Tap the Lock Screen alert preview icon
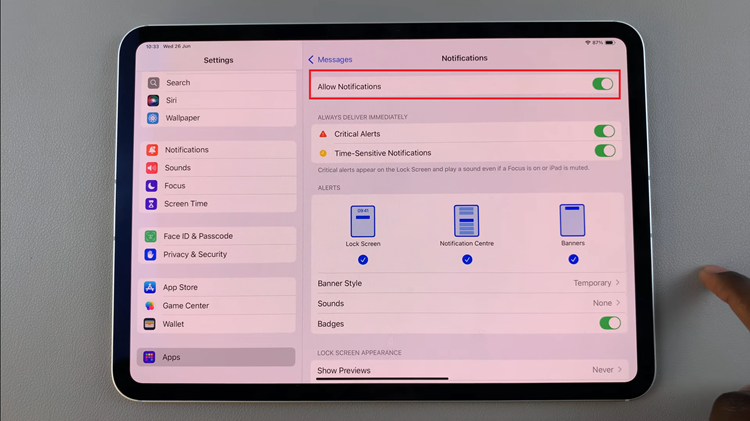This screenshot has width=750, height=421. tap(363, 221)
